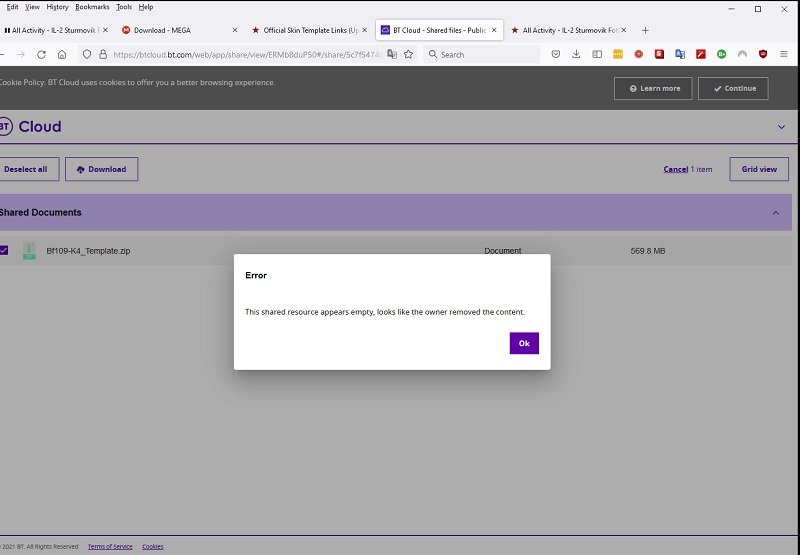This screenshot has width=800, height=555.
Task: Open the View menu
Action: click(32, 7)
